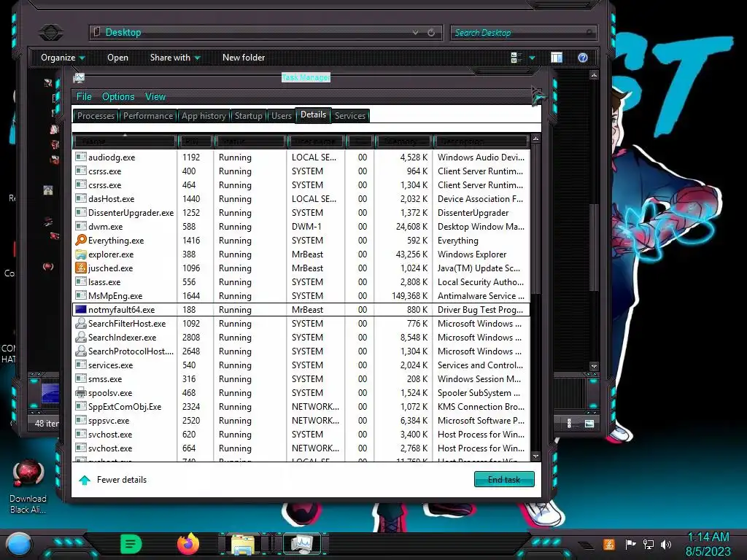747x560 pixels.
Task: Select the dwm.exe process
Action: coord(301,227)
